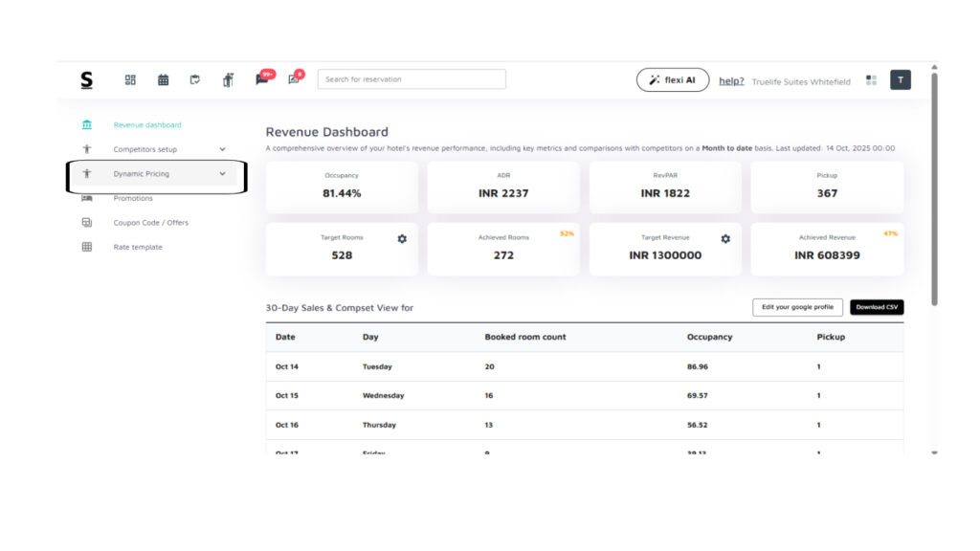This screenshot has width=980, height=551.
Task: Click the messages icon with 99+ badge
Action: pos(261,80)
